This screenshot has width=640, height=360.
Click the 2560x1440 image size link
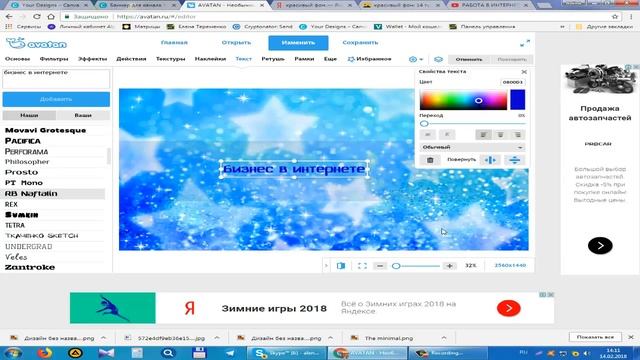pyautogui.click(x=510, y=265)
